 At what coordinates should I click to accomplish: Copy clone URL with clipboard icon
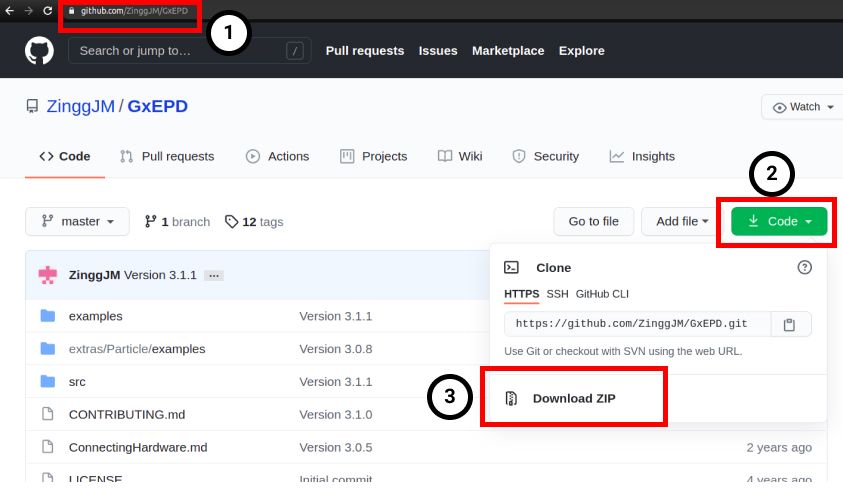click(x=789, y=324)
